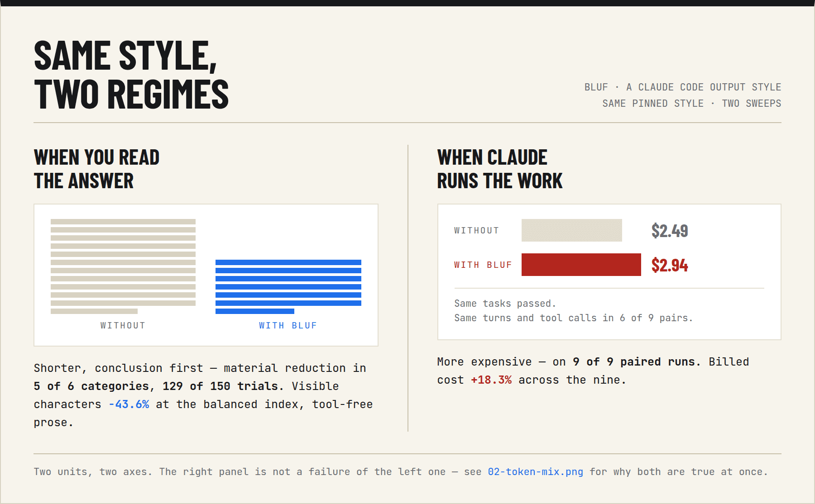Click the blue "-43.6%" figure
Screen dimensions: 815x504
coord(129,404)
